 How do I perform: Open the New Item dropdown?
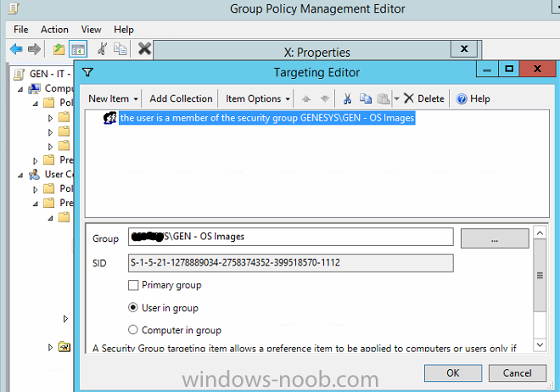[x=114, y=98]
